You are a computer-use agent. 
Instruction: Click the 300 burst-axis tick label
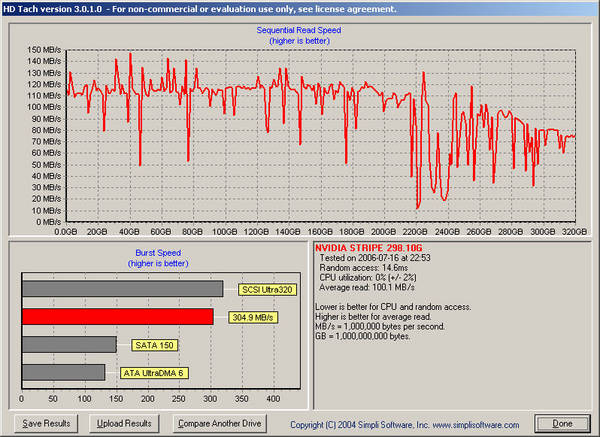(210, 399)
